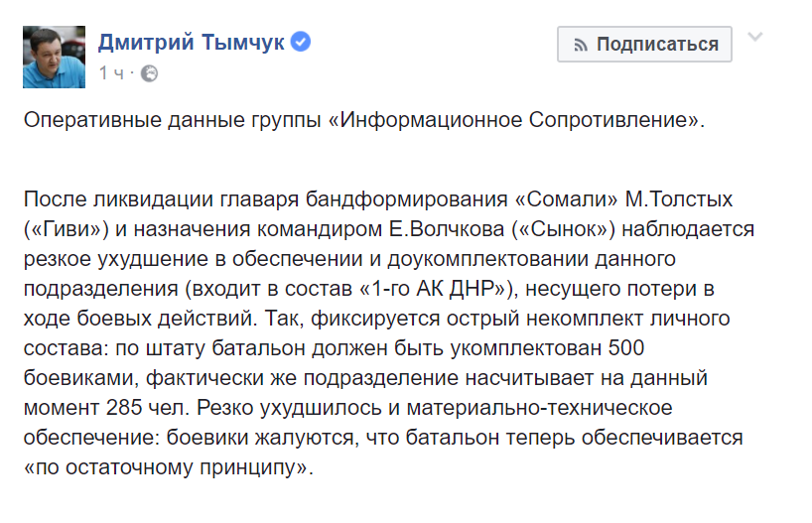Click the opening words Оперативные данные
This screenshot has height=523, width=812.
point(134,120)
